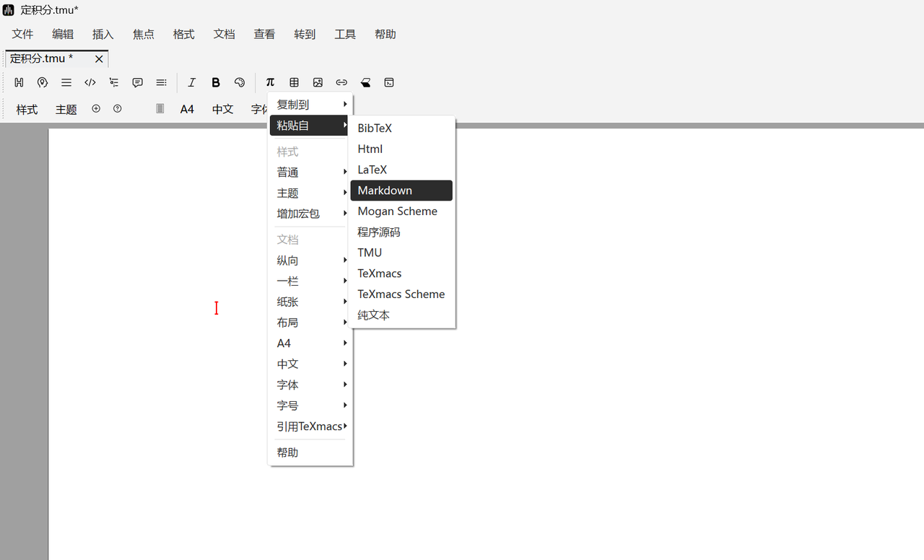Select 纯文本 in paste submenu
This screenshot has height=560, width=924.
(x=374, y=315)
